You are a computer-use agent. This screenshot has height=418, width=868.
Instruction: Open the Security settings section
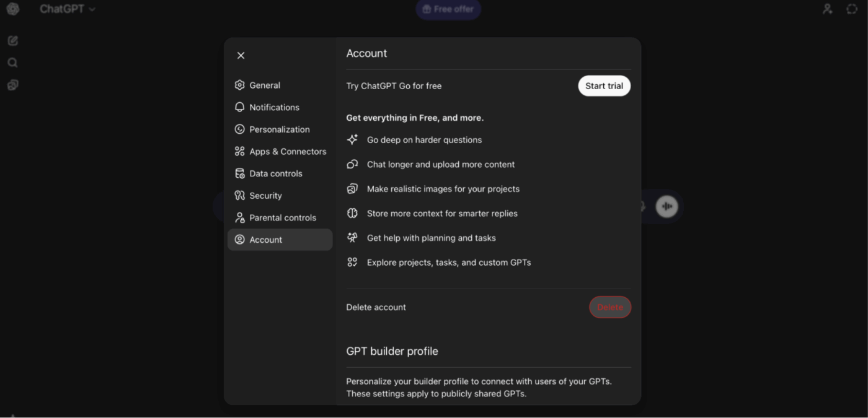coord(266,195)
